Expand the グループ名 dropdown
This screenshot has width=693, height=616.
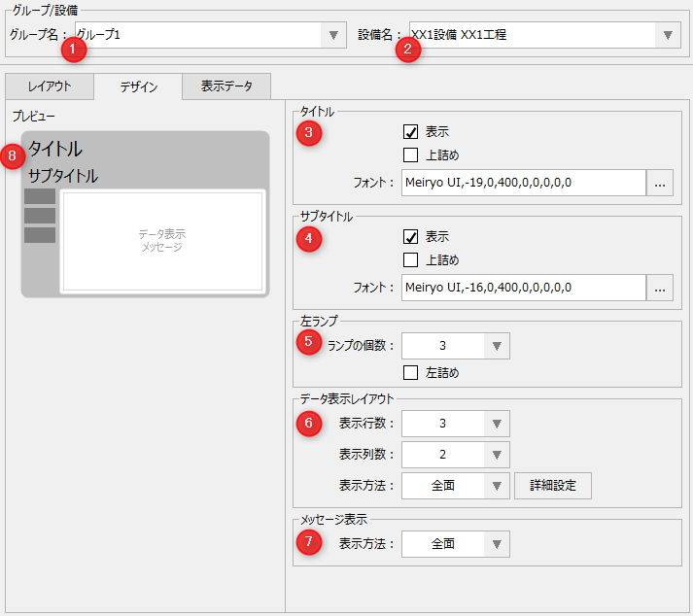333,35
